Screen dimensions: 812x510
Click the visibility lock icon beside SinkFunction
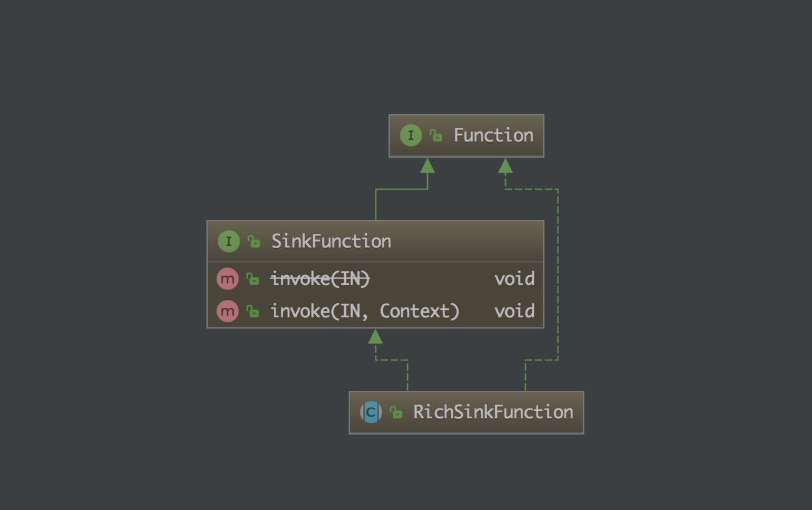click(253, 241)
